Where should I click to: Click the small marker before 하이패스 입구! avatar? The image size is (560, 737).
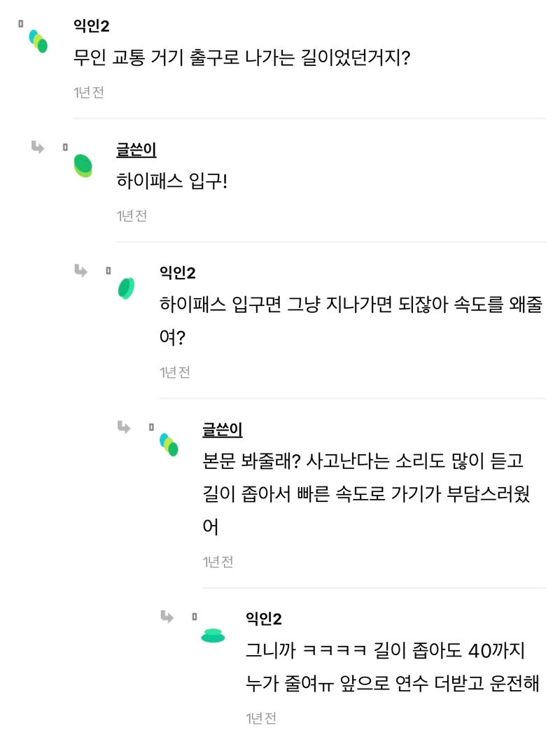pyautogui.click(x=65, y=147)
